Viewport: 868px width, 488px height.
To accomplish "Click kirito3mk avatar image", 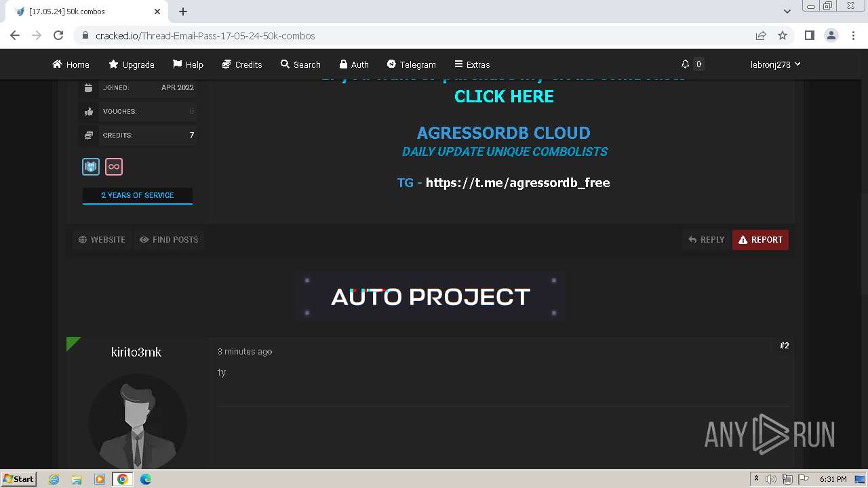I will (138, 420).
